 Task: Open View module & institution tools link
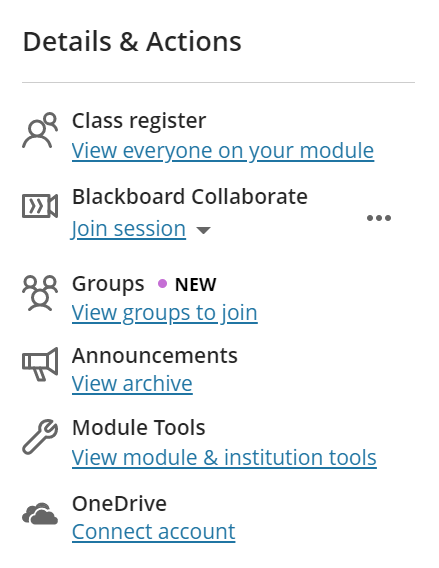(224, 457)
